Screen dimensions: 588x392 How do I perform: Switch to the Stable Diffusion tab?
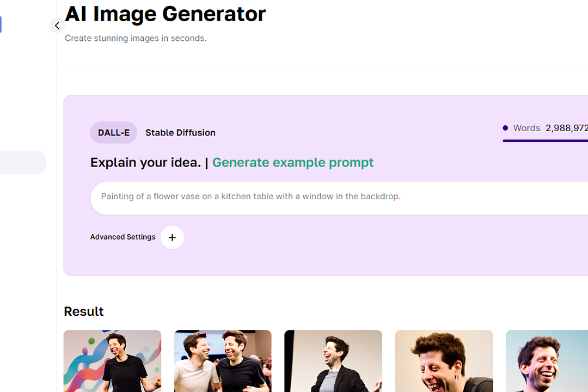pos(180,132)
